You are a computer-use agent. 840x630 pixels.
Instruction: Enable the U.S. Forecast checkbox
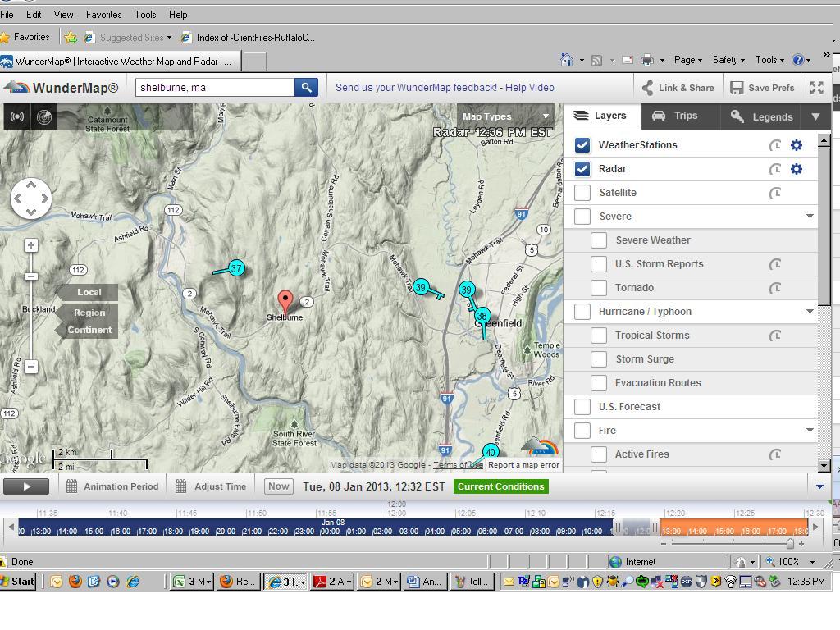pyautogui.click(x=582, y=407)
